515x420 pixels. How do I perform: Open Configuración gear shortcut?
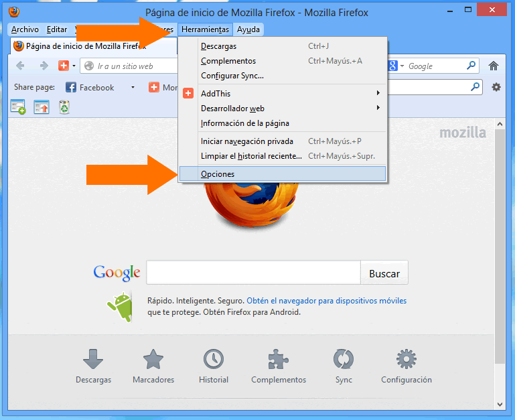(x=407, y=366)
